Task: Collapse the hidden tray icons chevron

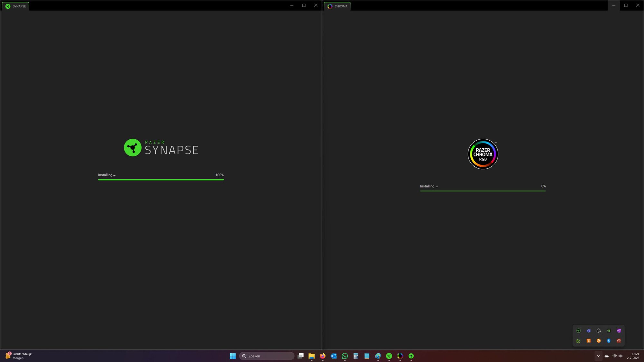Action: [x=599, y=356]
